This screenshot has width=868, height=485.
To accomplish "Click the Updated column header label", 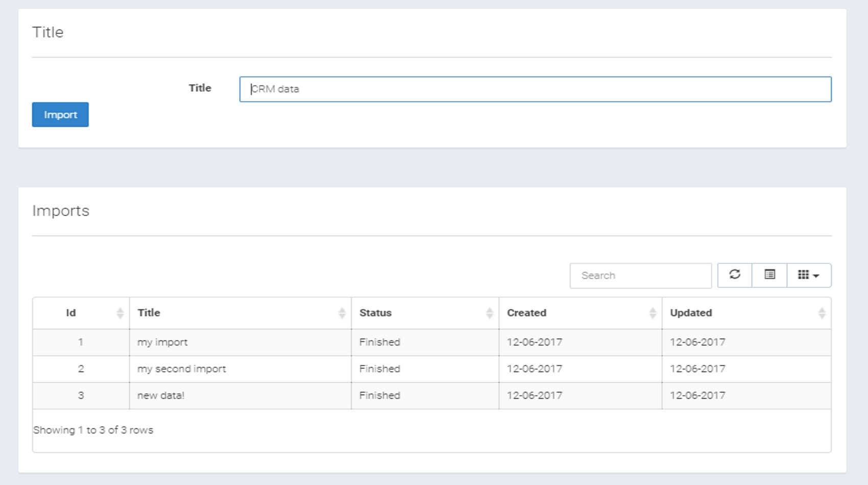I will 691,313.
